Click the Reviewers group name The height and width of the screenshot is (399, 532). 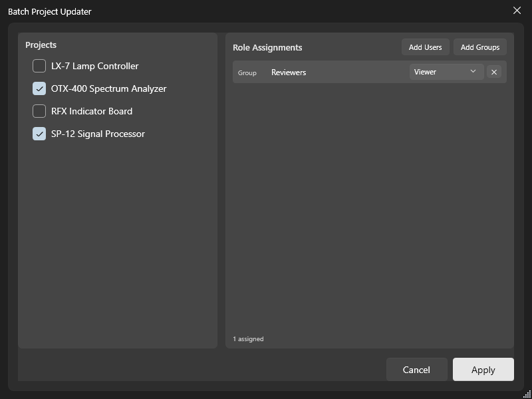289,72
